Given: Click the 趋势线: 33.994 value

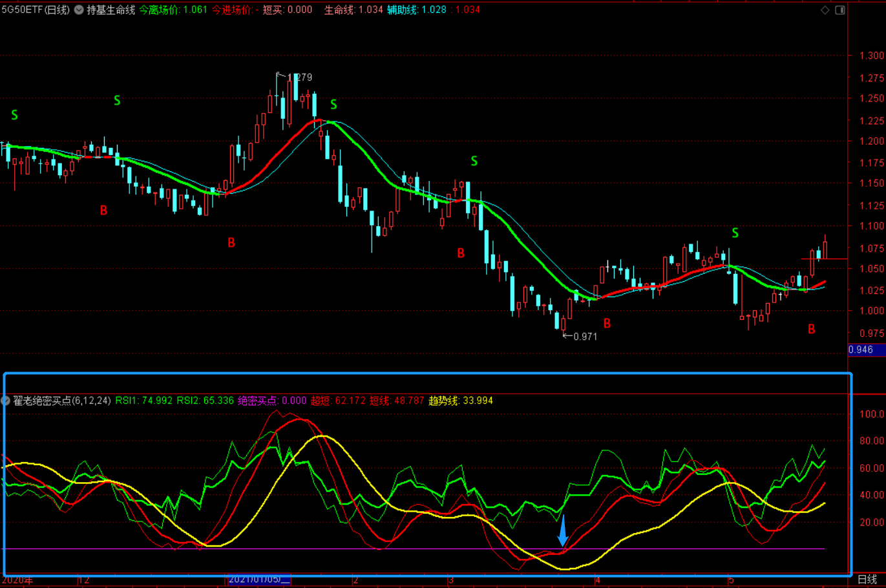Looking at the screenshot, I should tap(461, 401).
